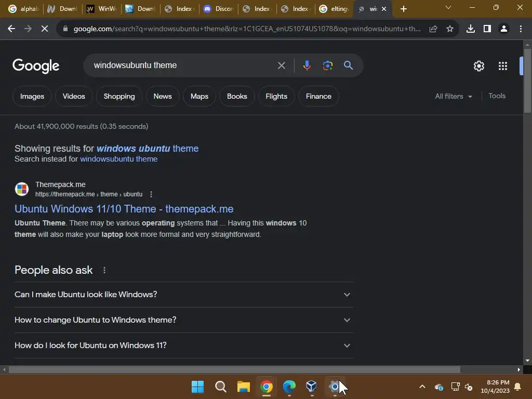Image resolution: width=532 pixels, height=399 pixels.
Task: Expand the All filters dropdown
Action: pyautogui.click(x=453, y=96)
